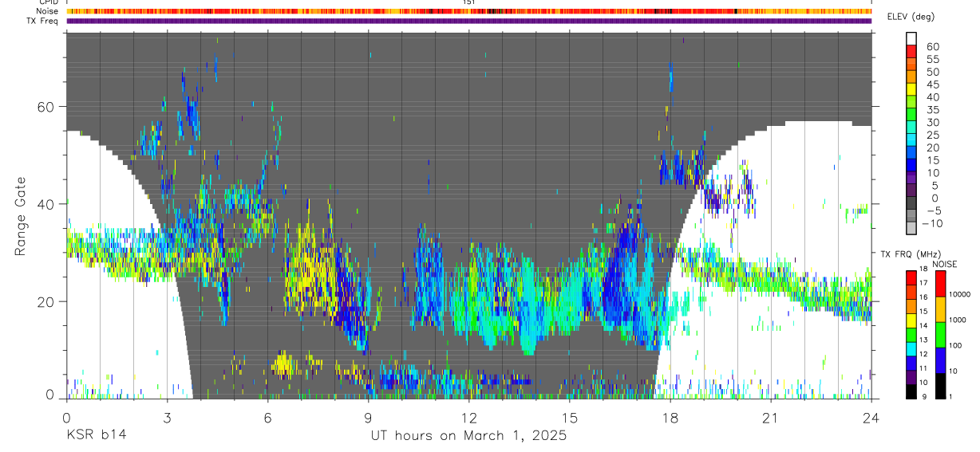This screenshot has width=980, height=452.
Task: Click the KSR b14 radar label
Action: point(95,435)
